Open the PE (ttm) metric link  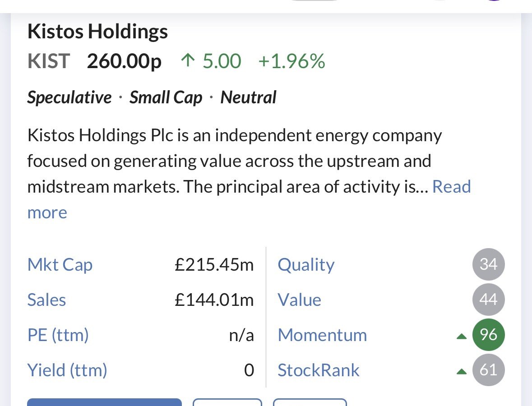pos(58,335)
